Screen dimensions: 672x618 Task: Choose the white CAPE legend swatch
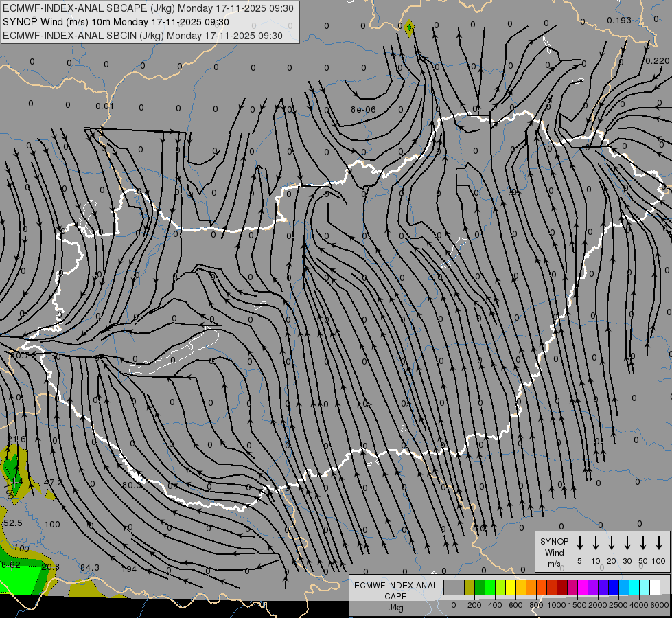656,587
